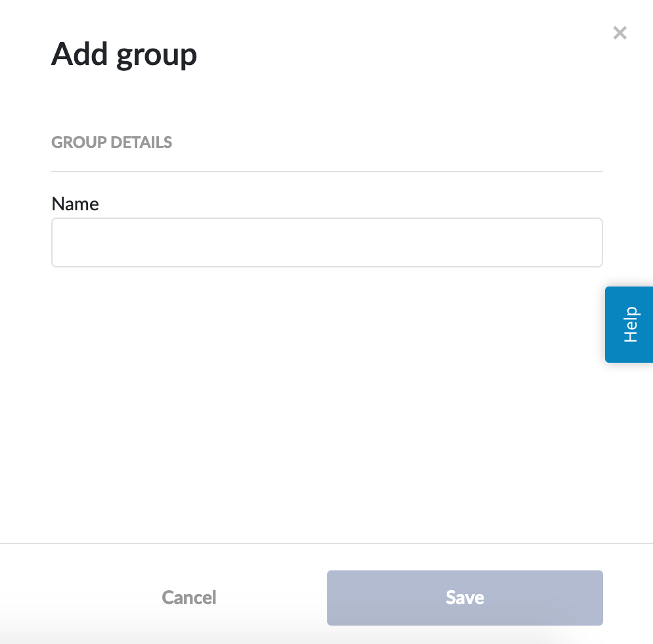Open the blue Help side tab
This screenshot has width=653, height=644.
(x=629, y=324)
